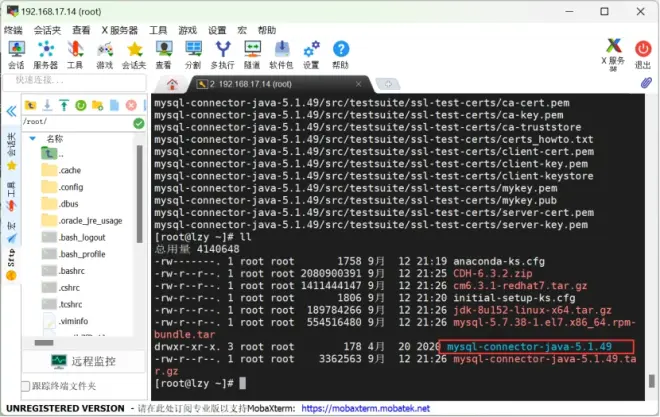Viewport: 660px width, 417px height.
Task: Click the paperclip icon at the right
Action: (646, 82)
